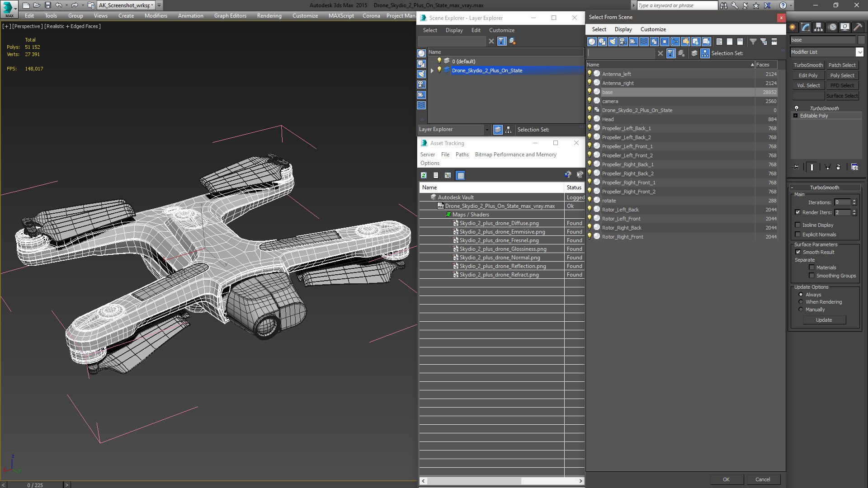The height and width of the screenshot is (488, 868).
Task: Select When Rendering update option
Action: point(801,302)
